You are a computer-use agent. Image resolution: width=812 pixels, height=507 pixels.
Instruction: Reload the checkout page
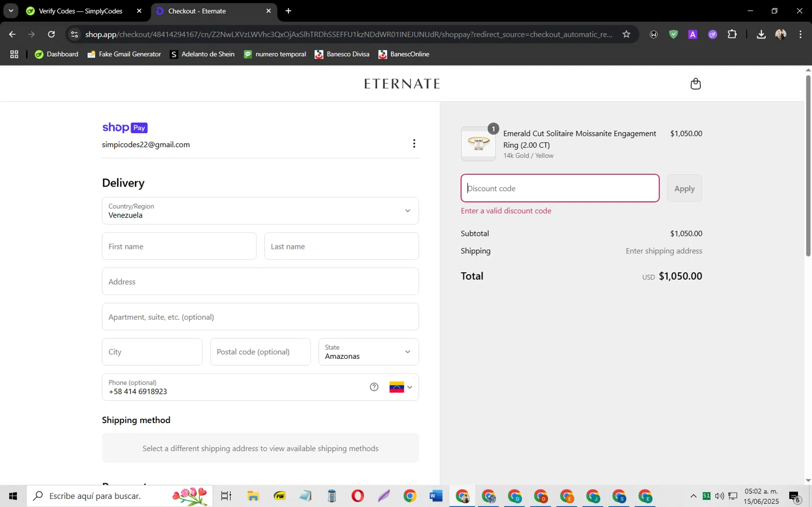click(51, 34)
